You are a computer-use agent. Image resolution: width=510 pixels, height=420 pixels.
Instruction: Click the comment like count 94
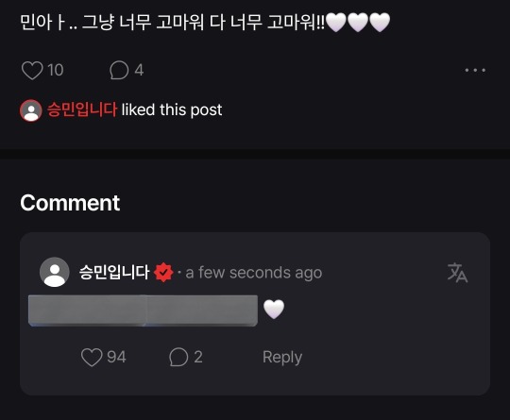coord(116,357)
